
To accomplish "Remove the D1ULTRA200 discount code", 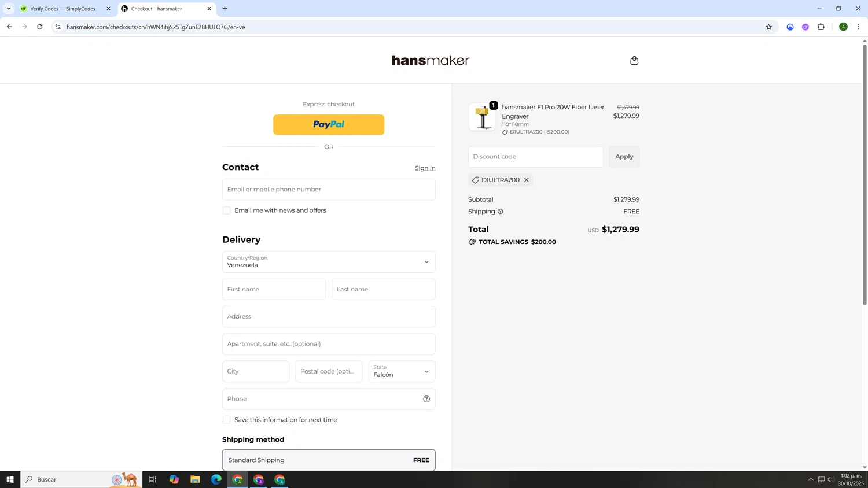I will [527, 180].
